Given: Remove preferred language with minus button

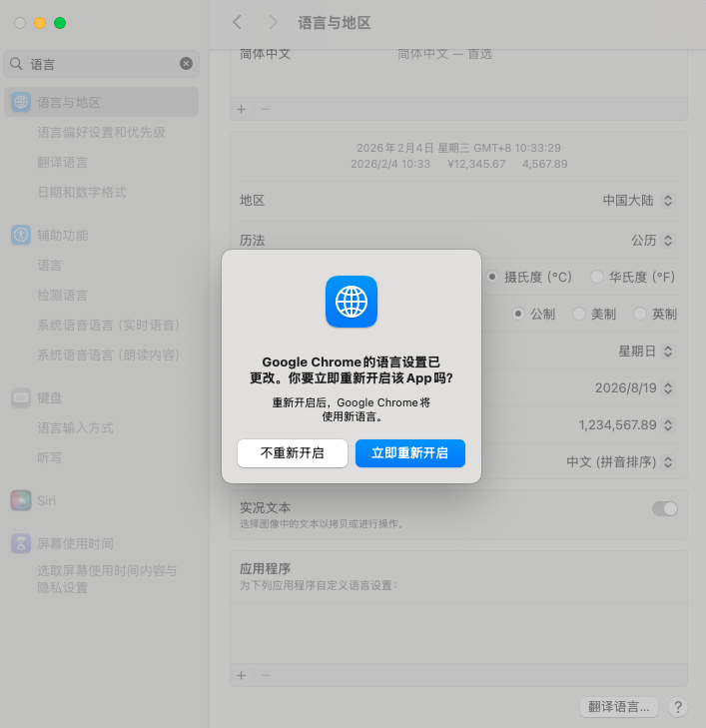Looking at the screenshot, I should click(x=266, y=109).
